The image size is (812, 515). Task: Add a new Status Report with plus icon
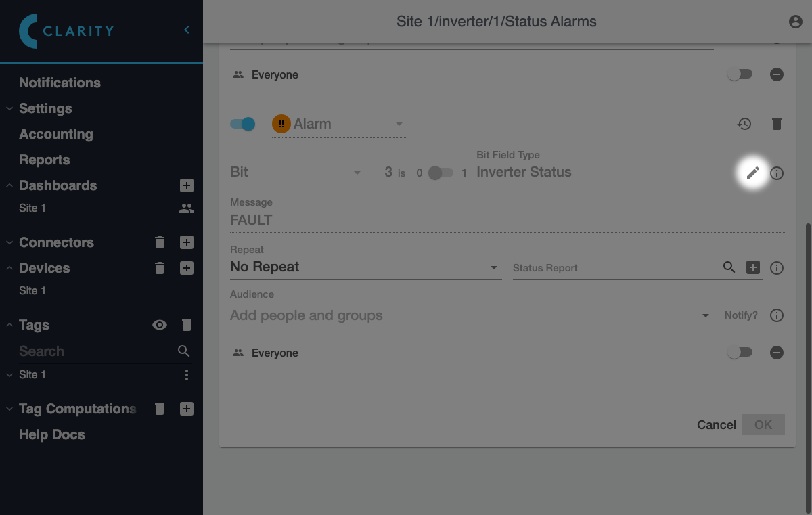753,267
